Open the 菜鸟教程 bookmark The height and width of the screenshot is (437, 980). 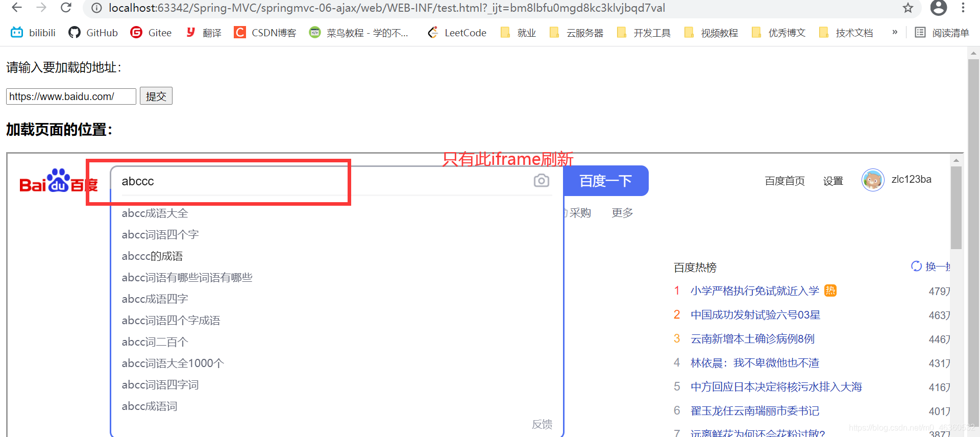pyautogui.click(x=359, y=33)
